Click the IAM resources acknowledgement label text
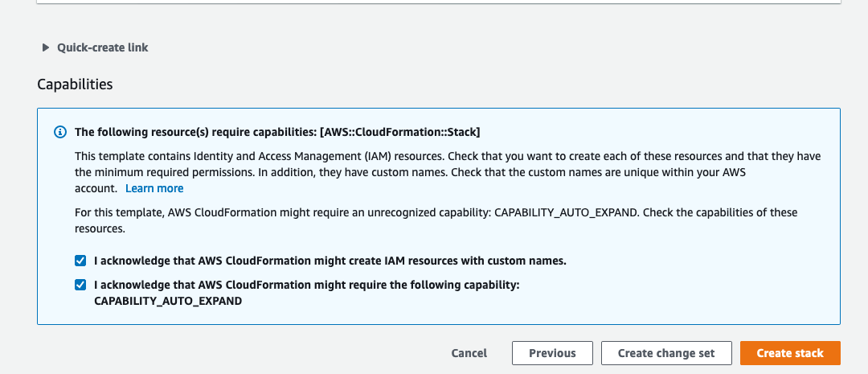Image resolution: width=868 pixels, height=374 pixels. pos(330,261)
